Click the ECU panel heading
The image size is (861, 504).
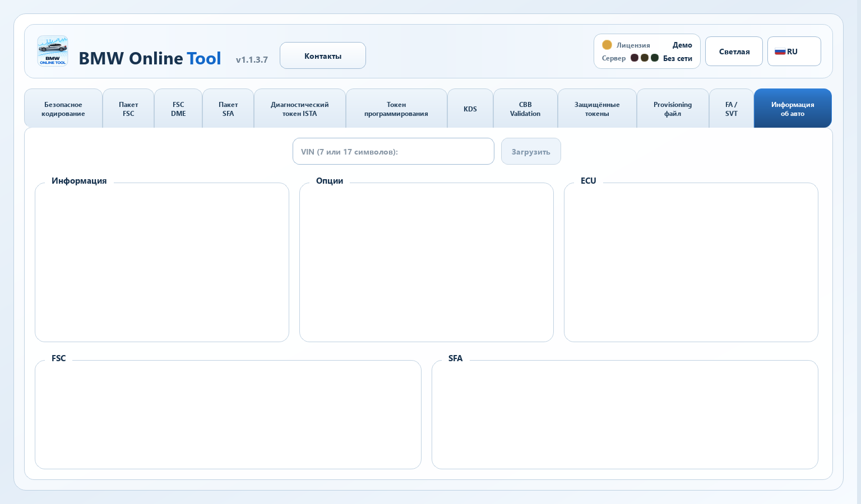pyautogui.click(x=589, y=181)
